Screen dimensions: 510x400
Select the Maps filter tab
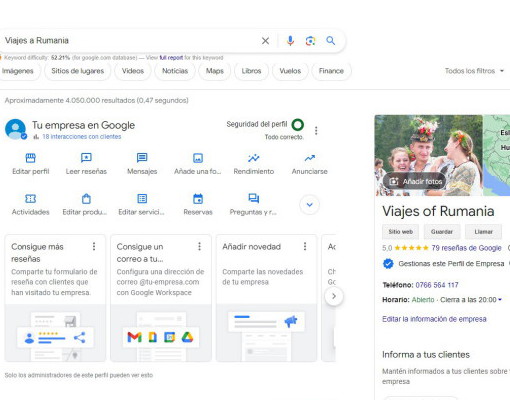tap(215, 71)
